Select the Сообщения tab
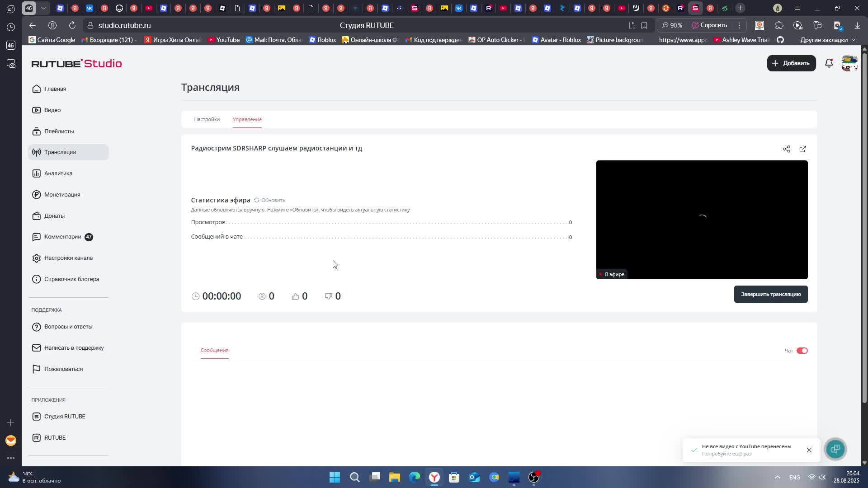Viewport: 868px width, 488px height. [214, 350]
